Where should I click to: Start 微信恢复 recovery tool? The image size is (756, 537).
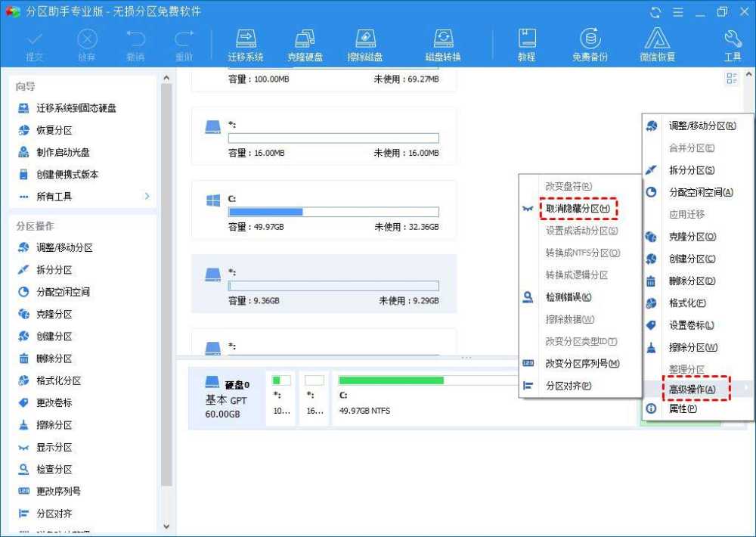pos(656,43)
